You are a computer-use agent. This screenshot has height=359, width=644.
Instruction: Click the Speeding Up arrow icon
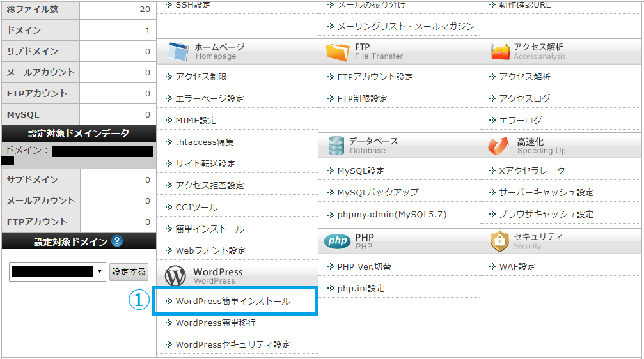[499, 146]
